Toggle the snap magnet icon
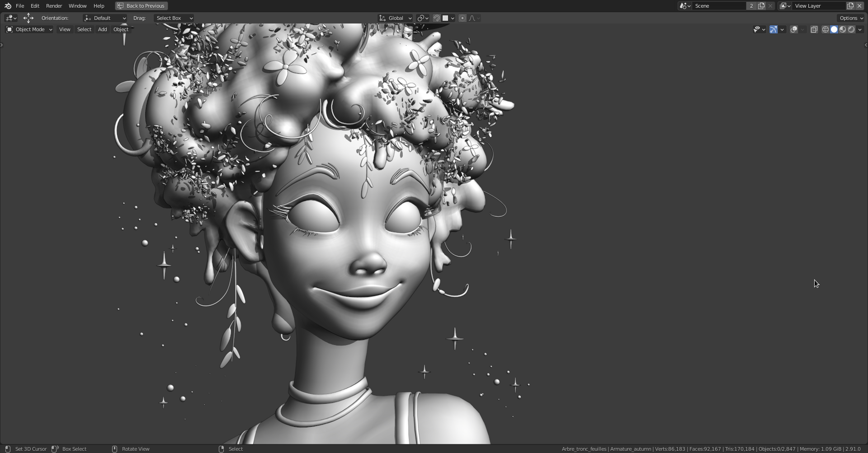Image resolution: width=868 pixels, height=453 pixels. pyautogui.click(x=436, y=18)
